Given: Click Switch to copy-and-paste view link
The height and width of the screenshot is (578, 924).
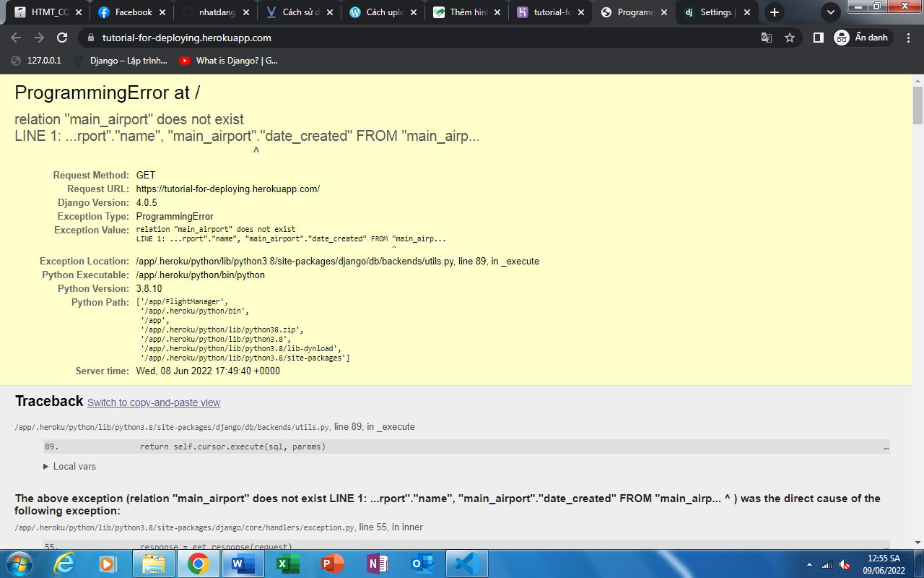Looking at the screenshot, I should tap(154, 403).
